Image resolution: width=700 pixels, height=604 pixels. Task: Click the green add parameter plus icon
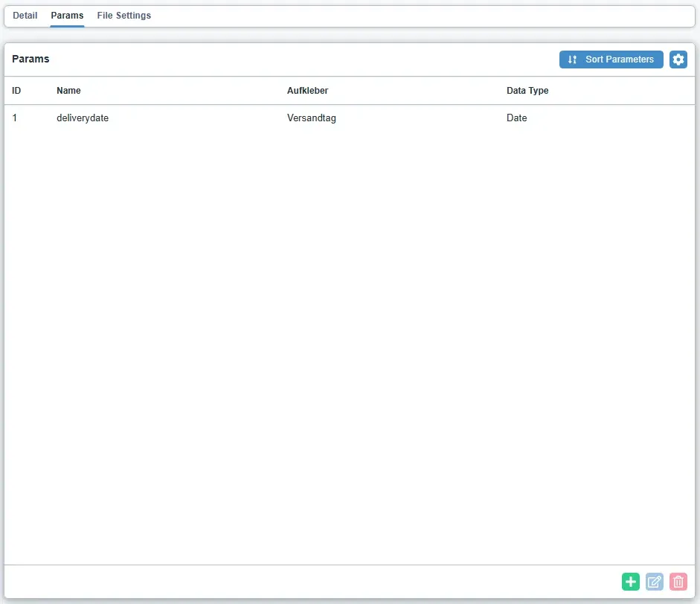(630, 582)
